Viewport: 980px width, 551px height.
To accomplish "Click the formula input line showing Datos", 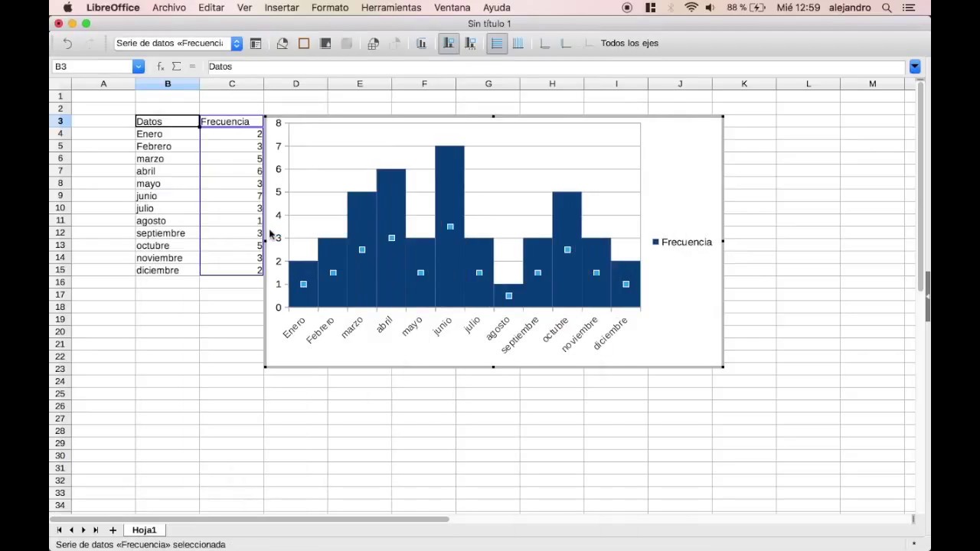I will pyautogui.click(x=555, y=67).
